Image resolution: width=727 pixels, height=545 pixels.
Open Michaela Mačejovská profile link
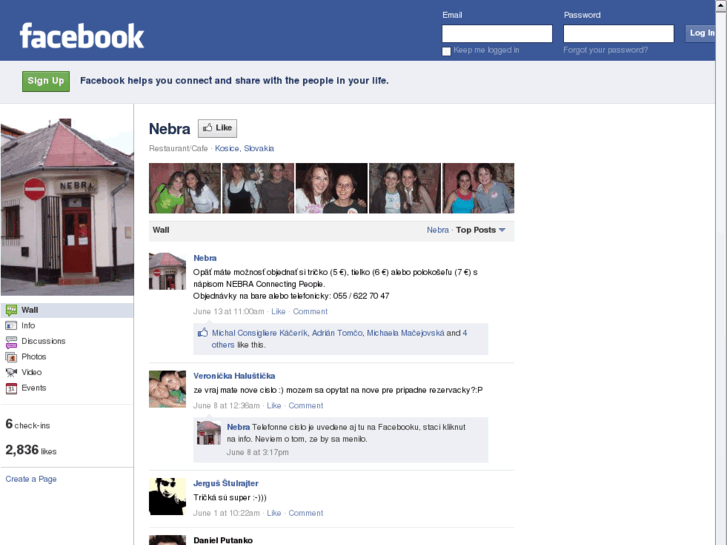(x=405, y=333)
